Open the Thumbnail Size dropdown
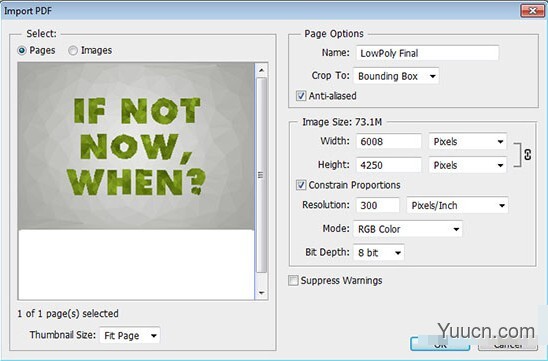Screen dimensions: 548x361 click(130, 336)
